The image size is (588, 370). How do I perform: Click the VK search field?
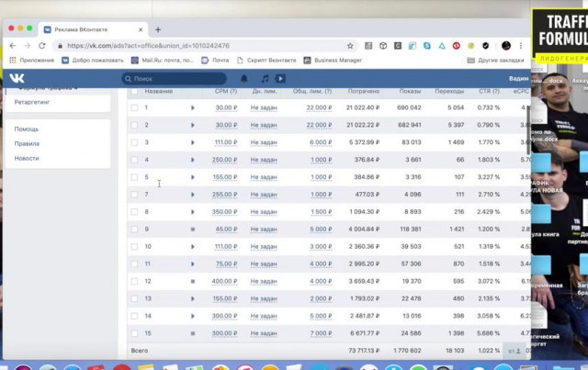tap(175, 79)
